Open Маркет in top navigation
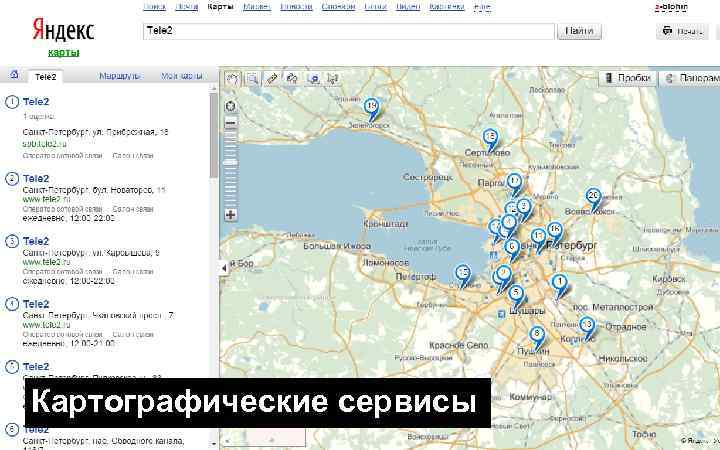 [x=257, y=6]
